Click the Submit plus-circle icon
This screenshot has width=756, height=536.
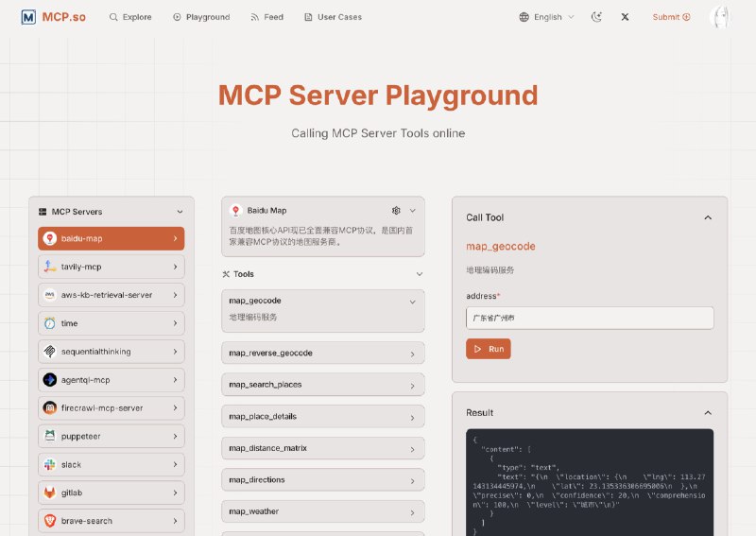[x=686, y=17]
